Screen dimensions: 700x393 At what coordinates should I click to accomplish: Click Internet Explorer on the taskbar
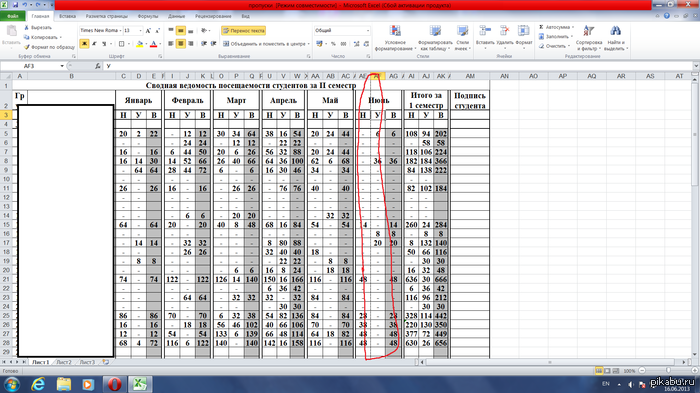tap(38, 384)
